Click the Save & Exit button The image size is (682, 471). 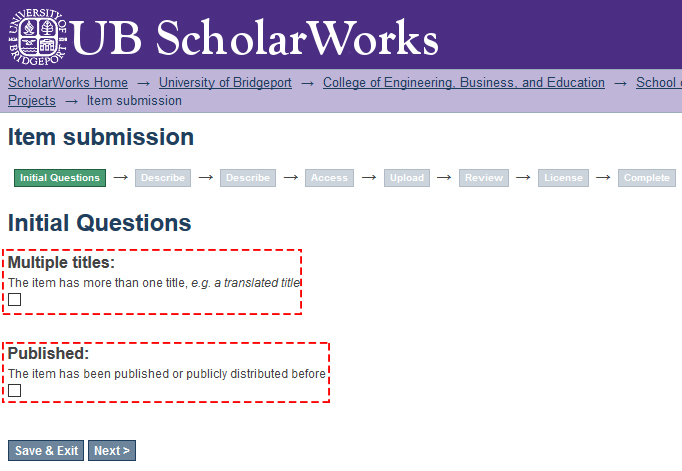point(46,451)
